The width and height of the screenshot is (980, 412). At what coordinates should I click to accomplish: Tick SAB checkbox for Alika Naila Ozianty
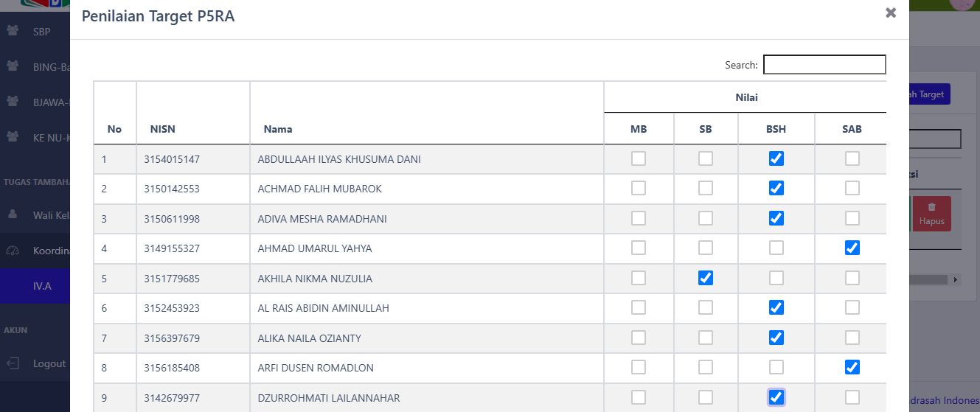(852, 338)
